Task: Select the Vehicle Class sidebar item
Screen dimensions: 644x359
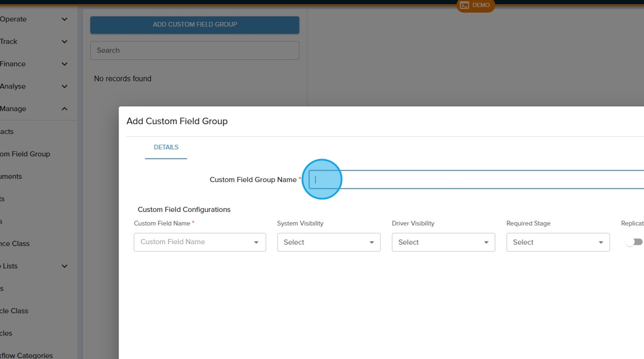Action: 14,311
